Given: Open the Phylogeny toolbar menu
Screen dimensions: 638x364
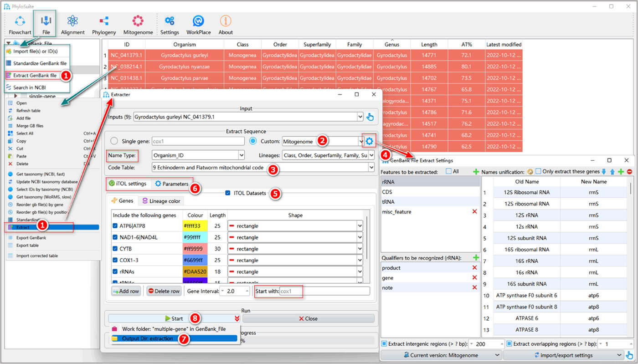Looking at the screenshot, I should pyautogui.click(x=103, y=25).
